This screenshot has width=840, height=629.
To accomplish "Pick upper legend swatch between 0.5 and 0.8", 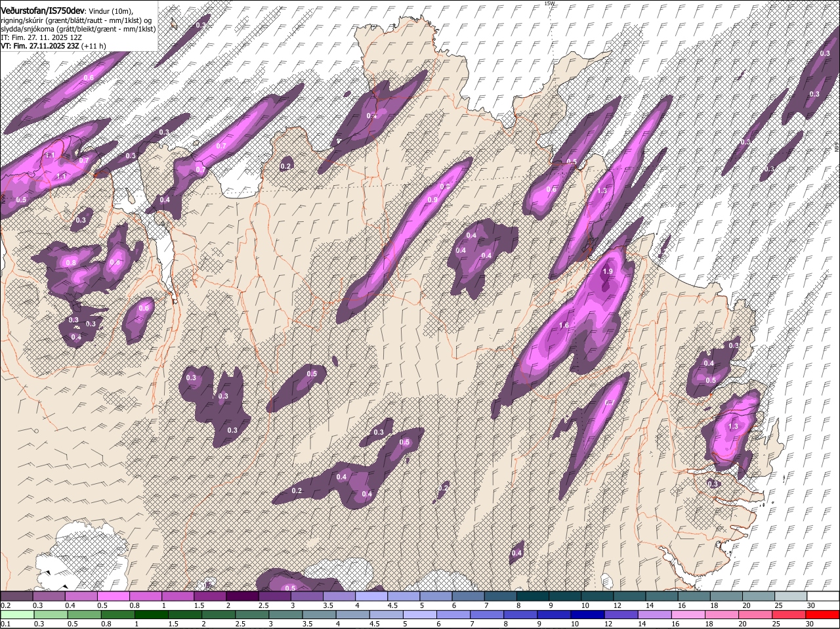I will tap(113, 596).
